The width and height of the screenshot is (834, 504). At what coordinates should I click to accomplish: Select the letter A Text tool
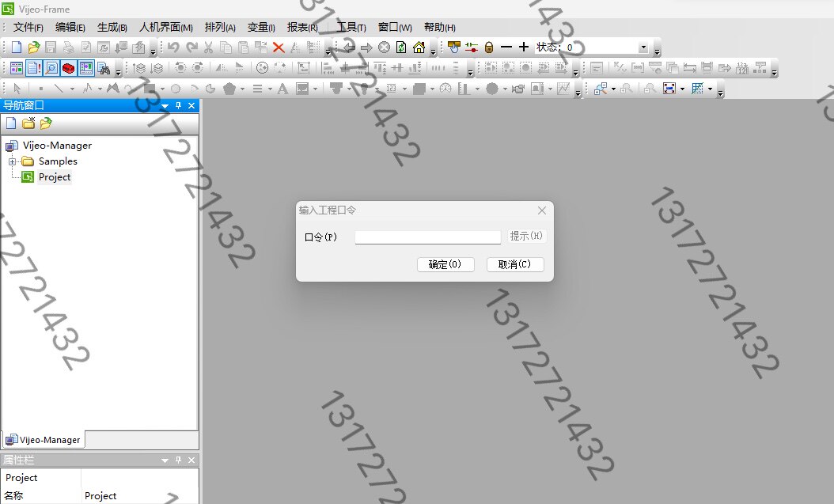[x=282, y=89]
